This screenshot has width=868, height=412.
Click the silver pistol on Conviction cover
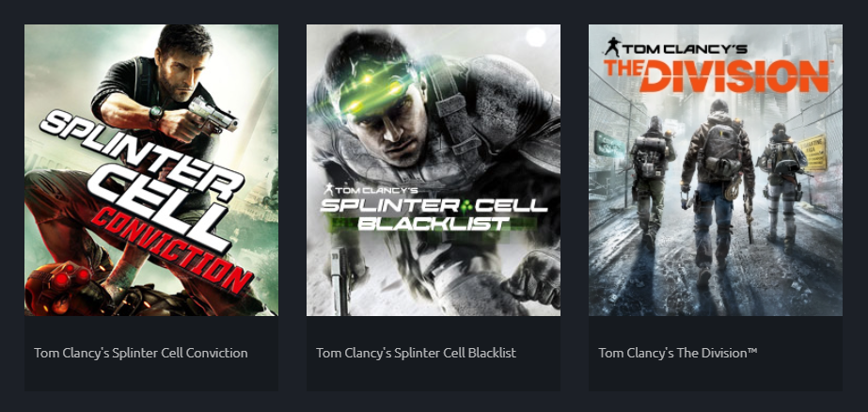coord(213,113)
